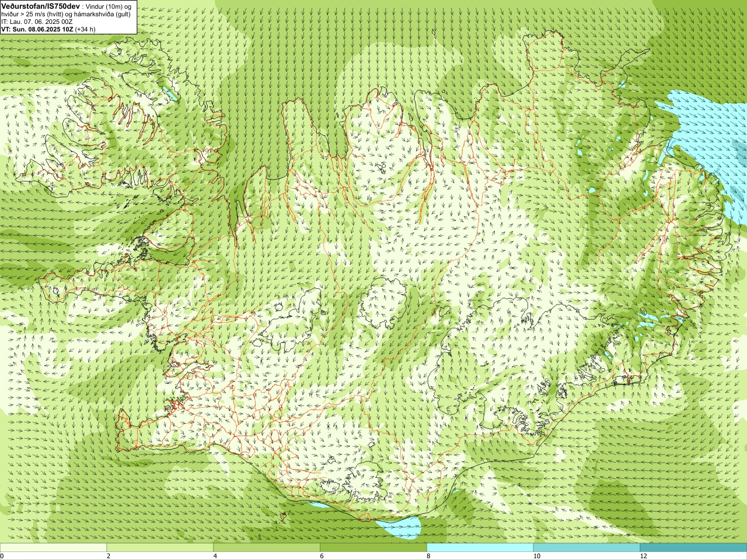The height and width of the screenshot is (560, 747).
Task: Click the '12' label on the color scale
Action: [643, 556]
